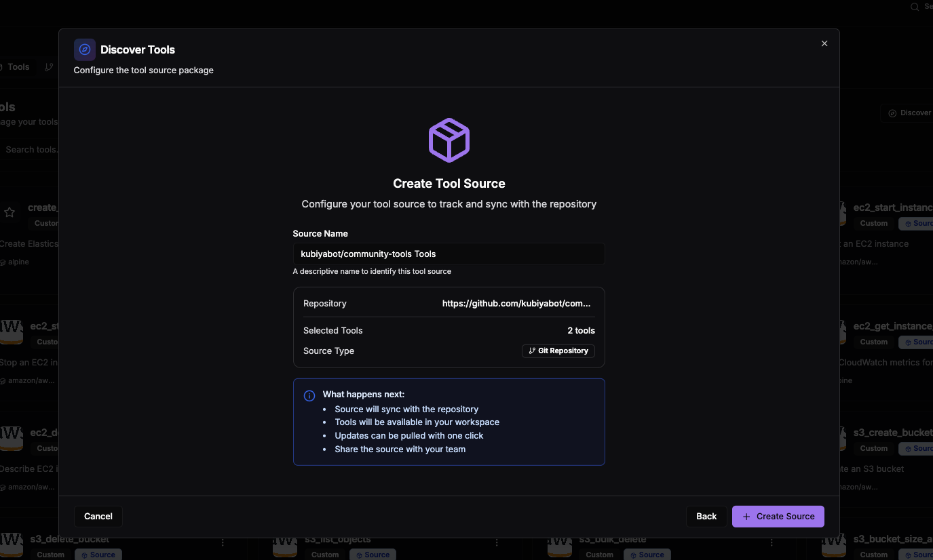
Task: Click the Create Source button
Action: point(778,517)
